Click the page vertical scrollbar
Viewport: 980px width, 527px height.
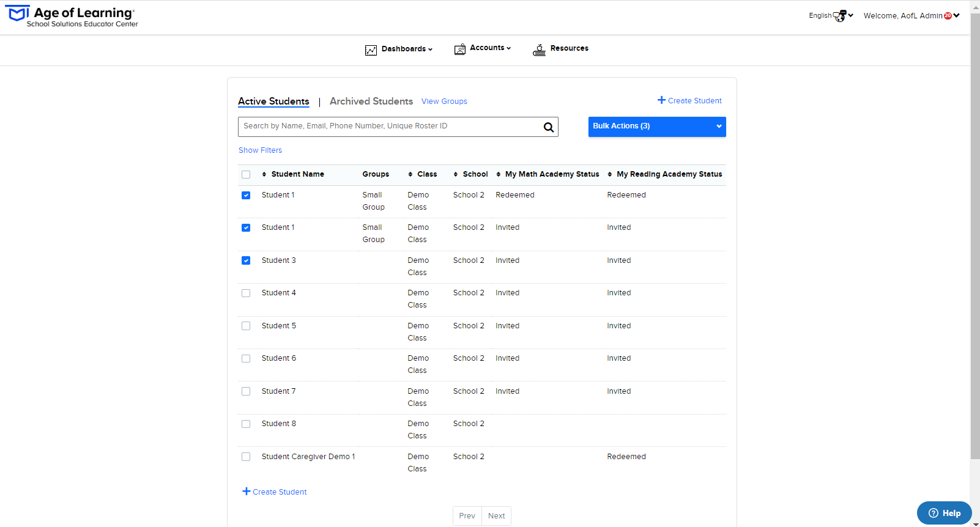click(x=975, y=235)
